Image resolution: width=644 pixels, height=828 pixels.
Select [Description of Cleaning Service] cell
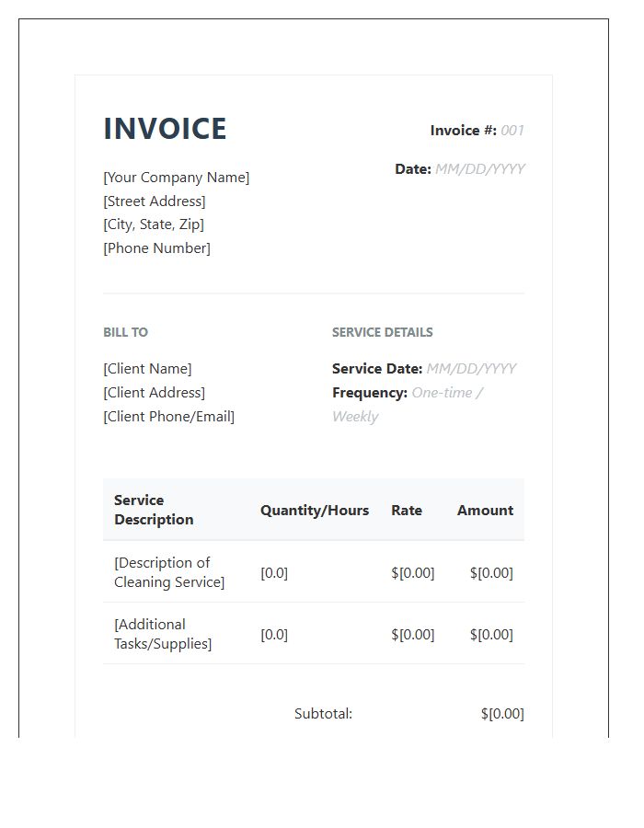click(x=169, y=572)
